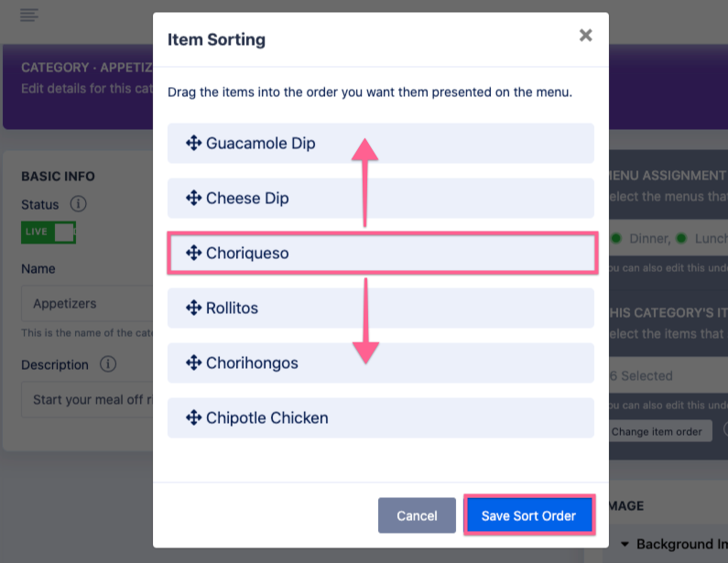Click drag handle icon for Guacamole Dip
Screen dimensions: 728x563
[193, 144]
